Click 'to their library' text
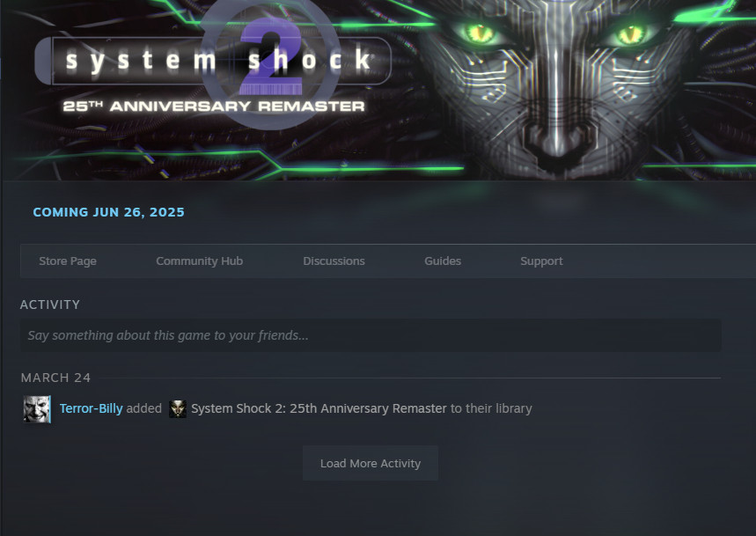 tap(491, 408)
